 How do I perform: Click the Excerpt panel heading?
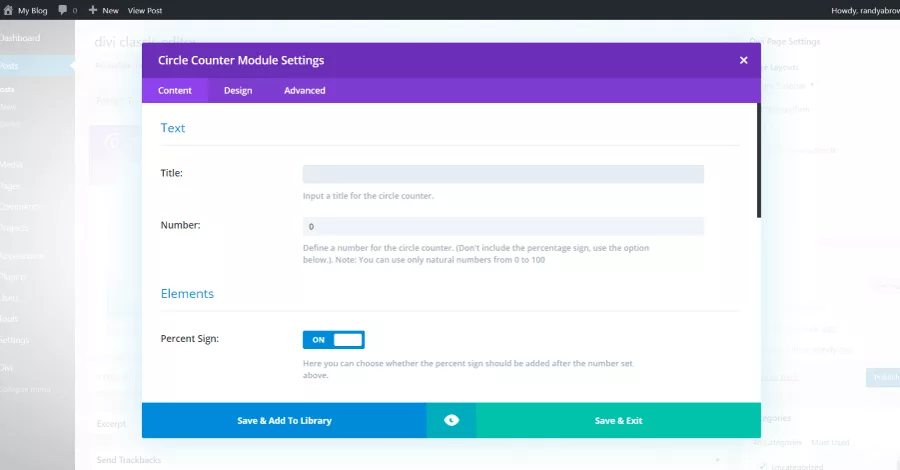point(111,424)
